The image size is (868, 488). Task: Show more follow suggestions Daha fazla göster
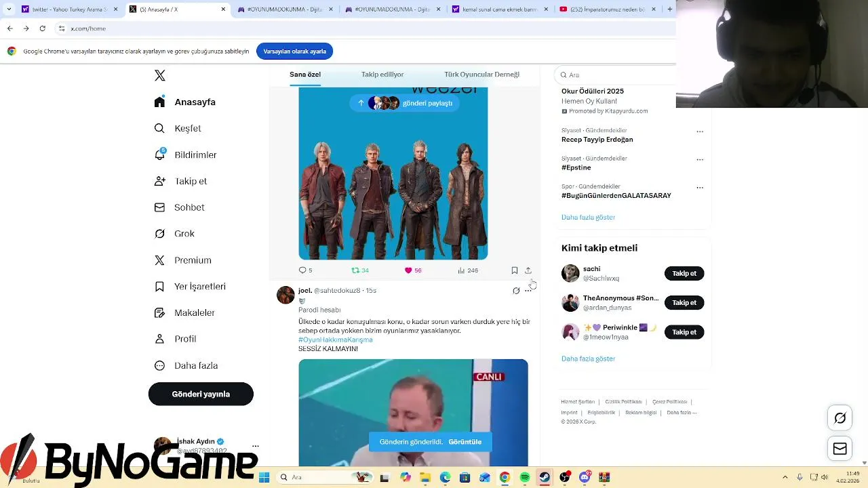click(x=588, y=359)
